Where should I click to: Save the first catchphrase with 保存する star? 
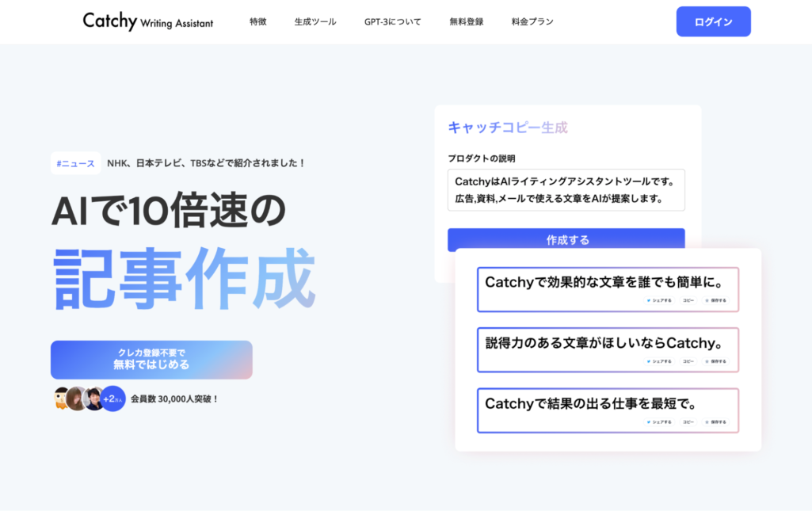pos(715,300)
